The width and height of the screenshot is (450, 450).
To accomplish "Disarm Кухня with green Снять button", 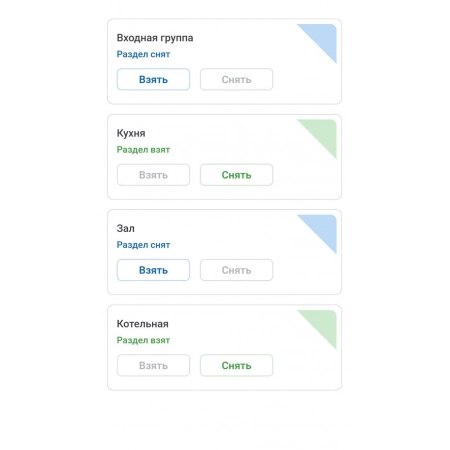I will click(x=236, y=175).
